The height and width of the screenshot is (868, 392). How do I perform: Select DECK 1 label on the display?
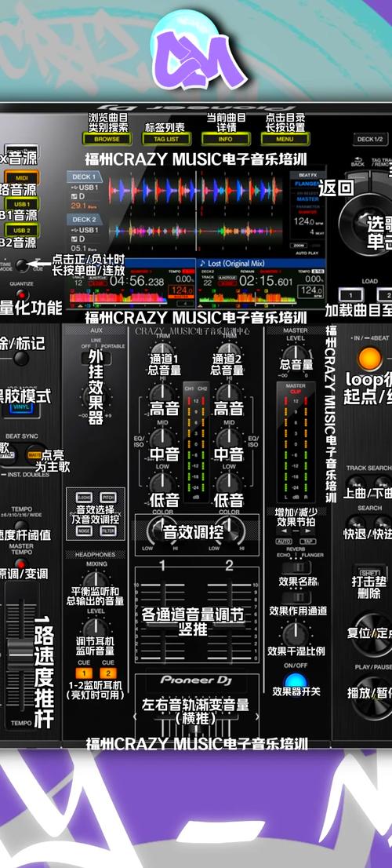[85, 177]
